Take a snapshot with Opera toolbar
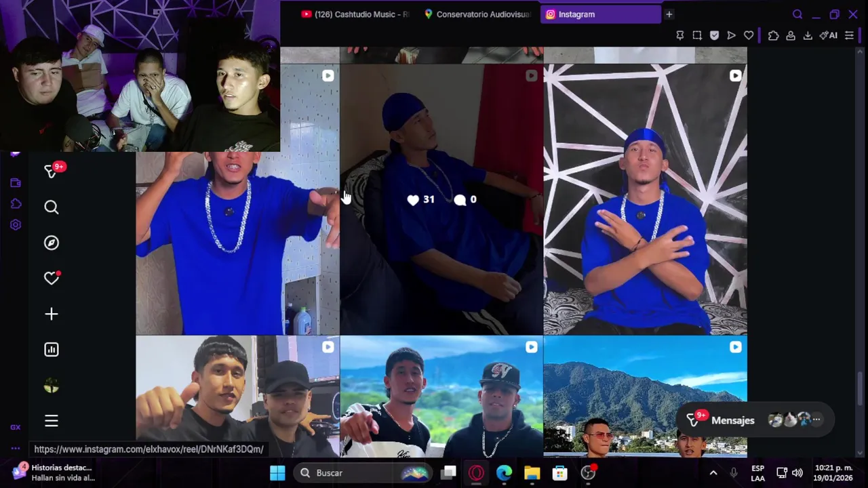868x488 pixels. tap(697, 35)
